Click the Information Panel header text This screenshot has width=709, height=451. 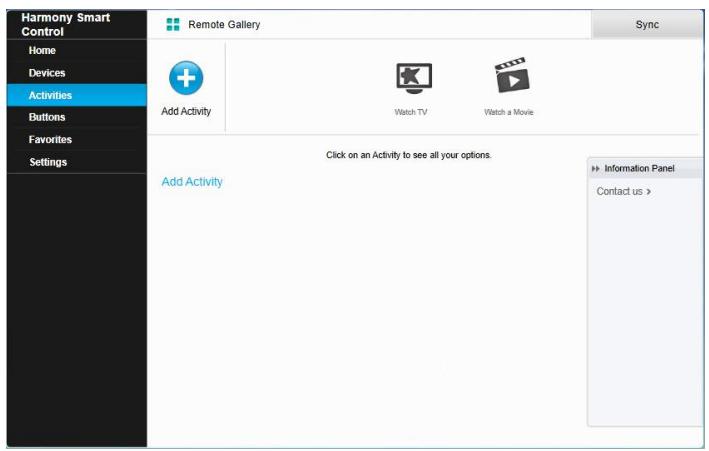tap(639, 168)
